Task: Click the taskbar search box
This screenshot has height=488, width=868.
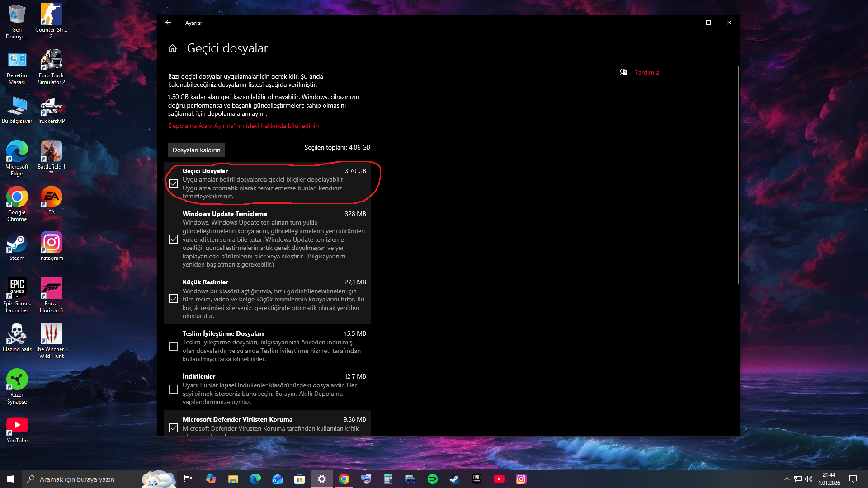Action: 99,479
